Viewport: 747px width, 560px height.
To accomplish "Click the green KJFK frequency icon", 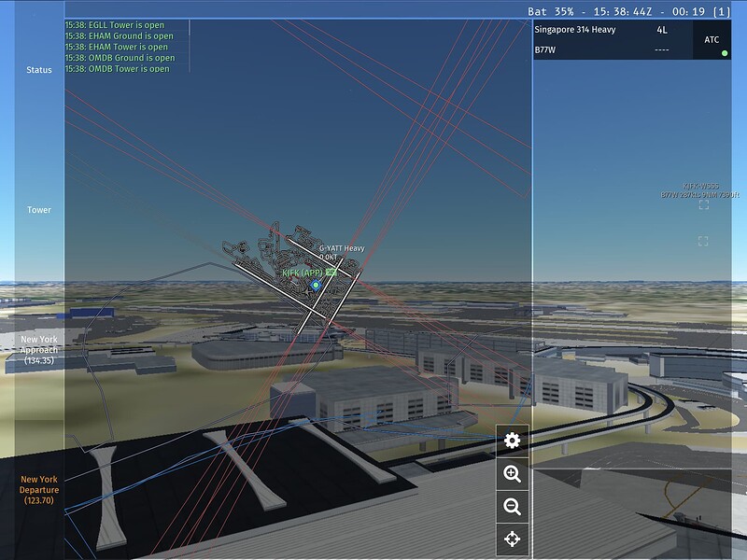I will [331, 273].
